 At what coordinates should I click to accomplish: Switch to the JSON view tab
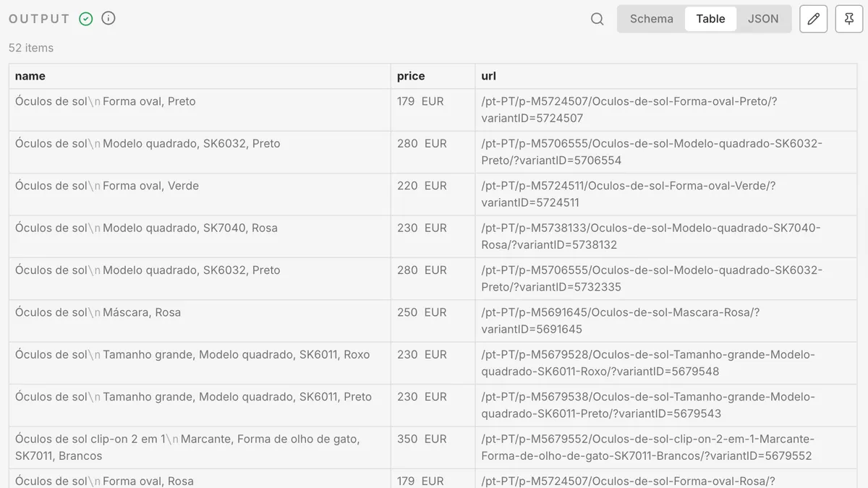tap(763, 20)
